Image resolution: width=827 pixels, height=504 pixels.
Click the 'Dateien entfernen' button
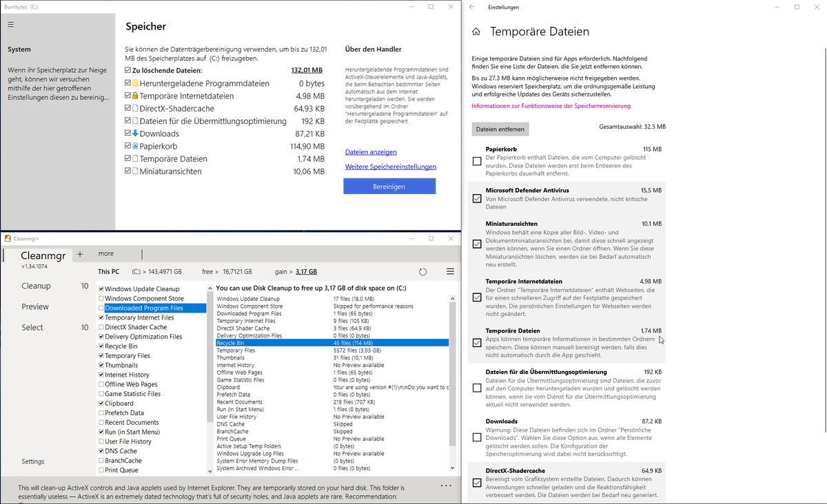pyautogui.click(x=501, y=129)
